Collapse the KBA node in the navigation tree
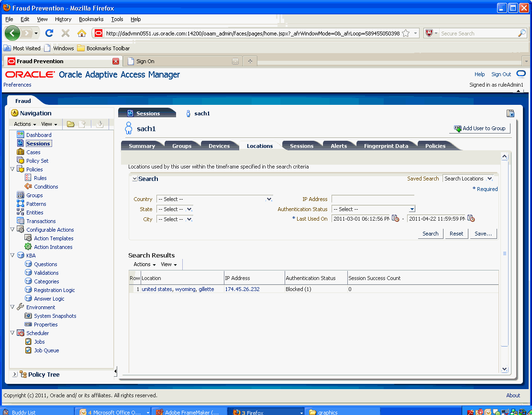532x415 pixels. (x=11, y=255)
